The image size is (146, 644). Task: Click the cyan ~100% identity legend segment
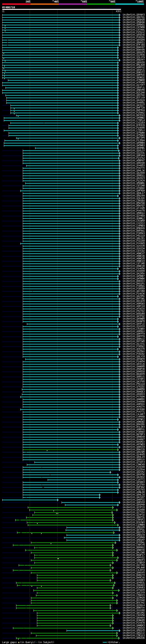(130, 4)
